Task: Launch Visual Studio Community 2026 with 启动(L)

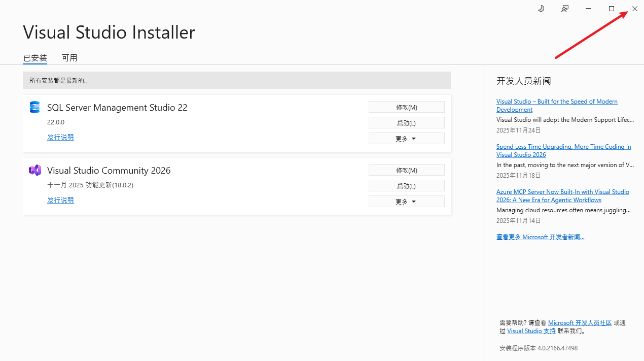Action: 406,186
